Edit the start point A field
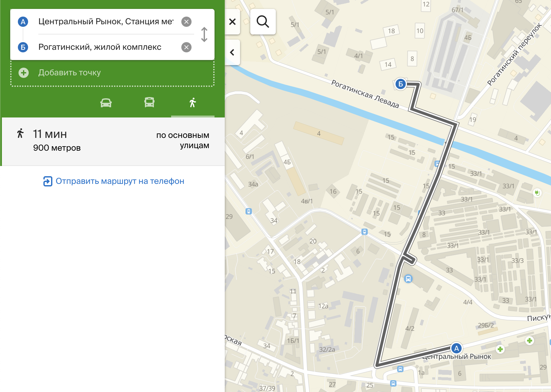Image resolution: width=551 pixels, height=392 pixels. (105, 22)
